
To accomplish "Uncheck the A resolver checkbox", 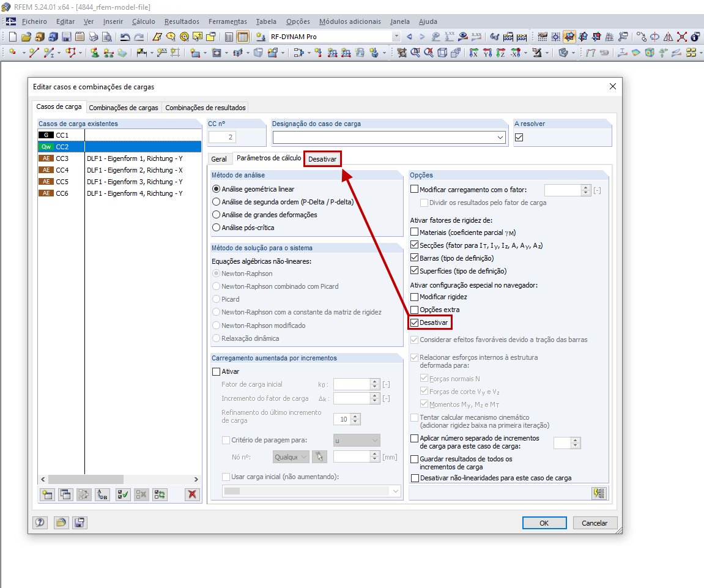I will 519,138.
